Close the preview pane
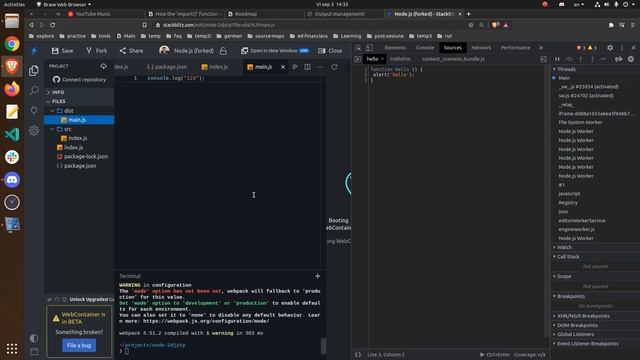640x360 pixels. (330, 51)
